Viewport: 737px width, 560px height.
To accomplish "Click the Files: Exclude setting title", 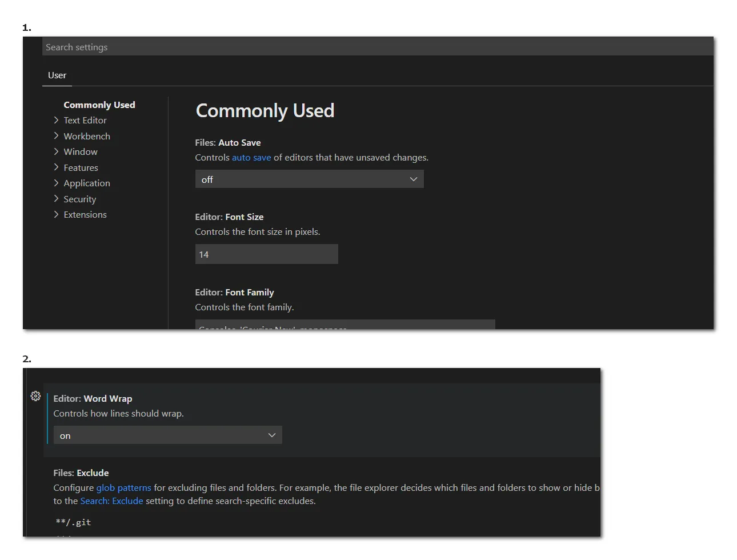I will click(81, 473).
